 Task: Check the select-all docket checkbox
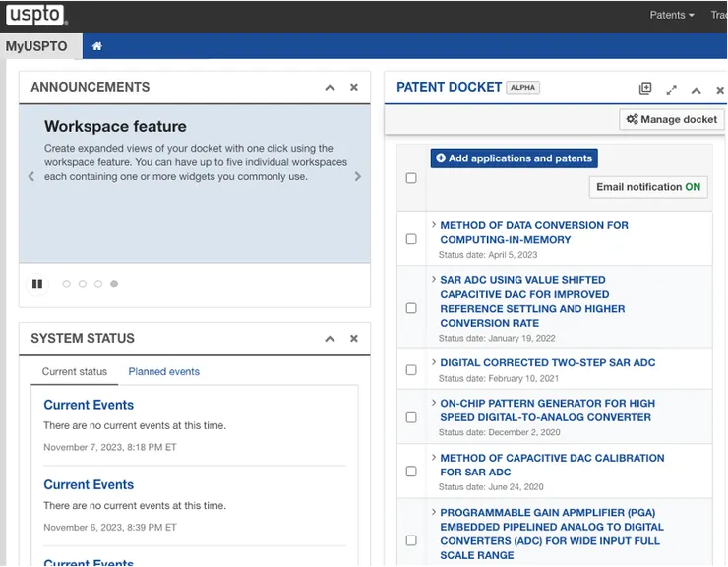tap(411, 178)
